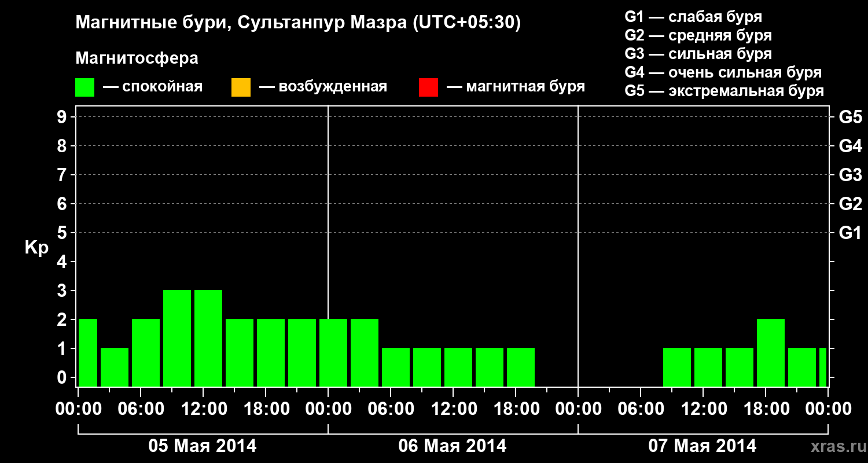Click the '06:00' time label for 07 Мая

641,409
